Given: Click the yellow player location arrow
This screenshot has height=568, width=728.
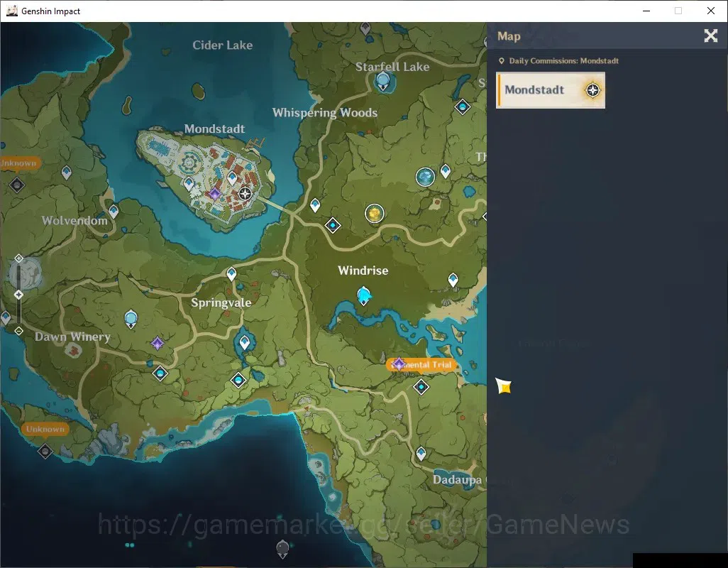Looking at the screenshot, I should [x=504, y=386].
